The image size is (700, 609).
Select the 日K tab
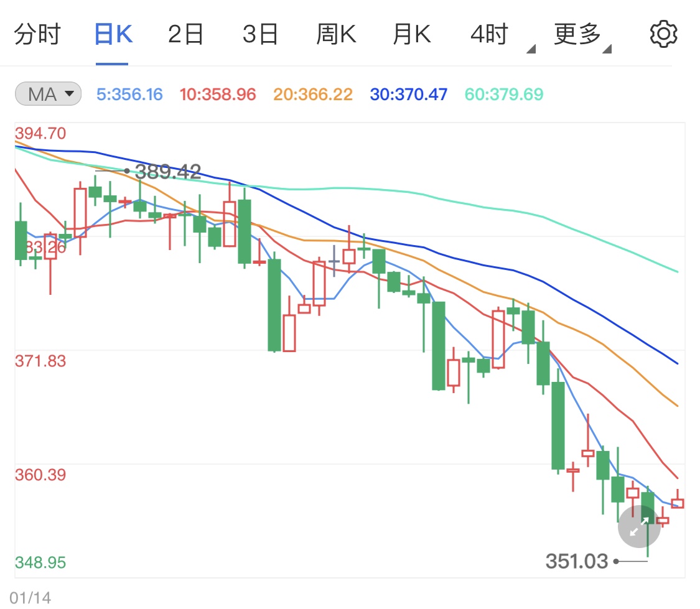coord(113,34)
